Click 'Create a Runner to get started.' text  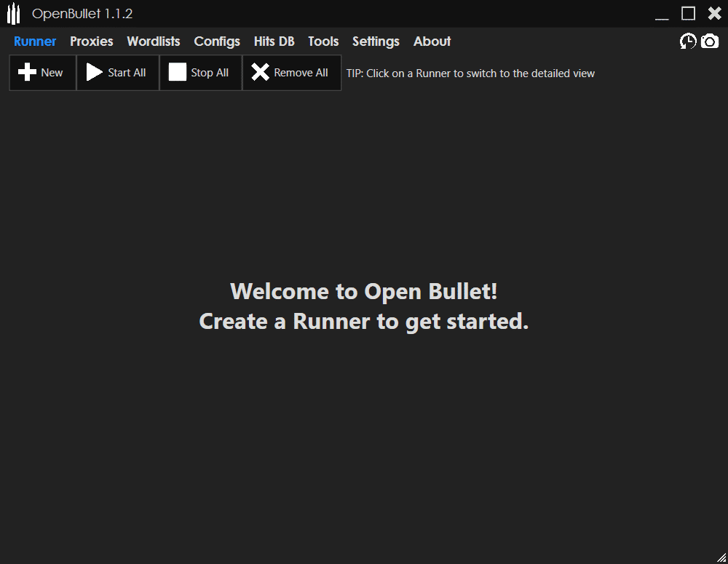tap(363, 322)
